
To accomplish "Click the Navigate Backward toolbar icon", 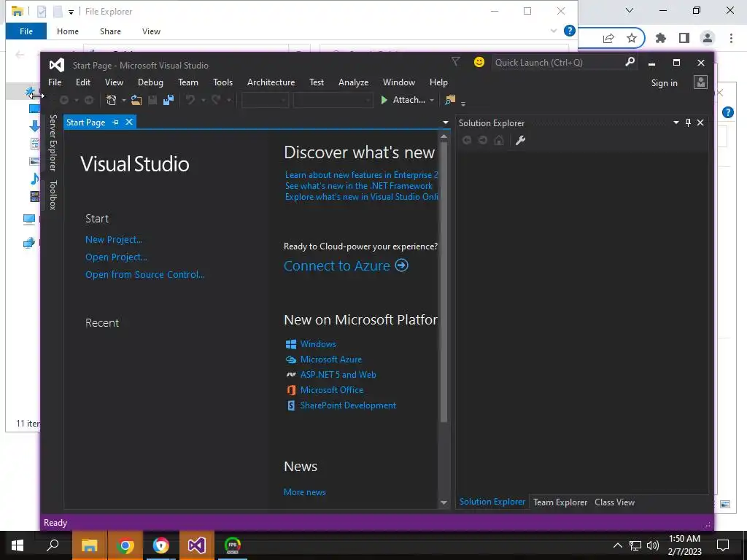I will (64, 100).
